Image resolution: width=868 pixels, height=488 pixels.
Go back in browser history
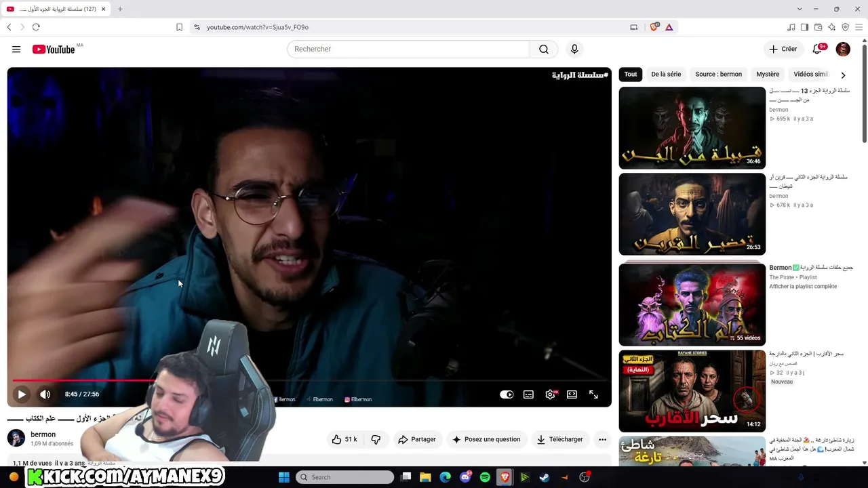pos(9,27)
